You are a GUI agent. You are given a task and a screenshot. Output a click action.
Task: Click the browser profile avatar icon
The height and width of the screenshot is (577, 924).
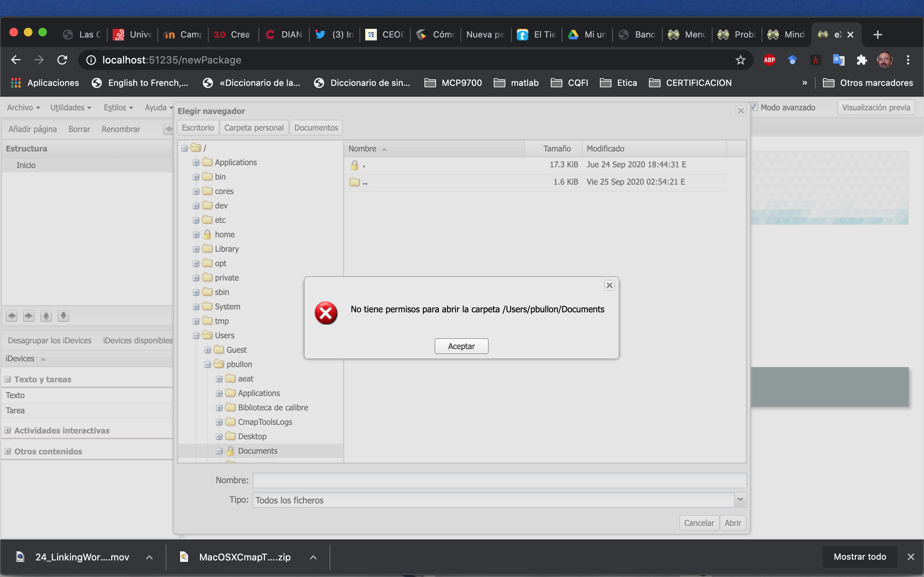click(885, 60)
